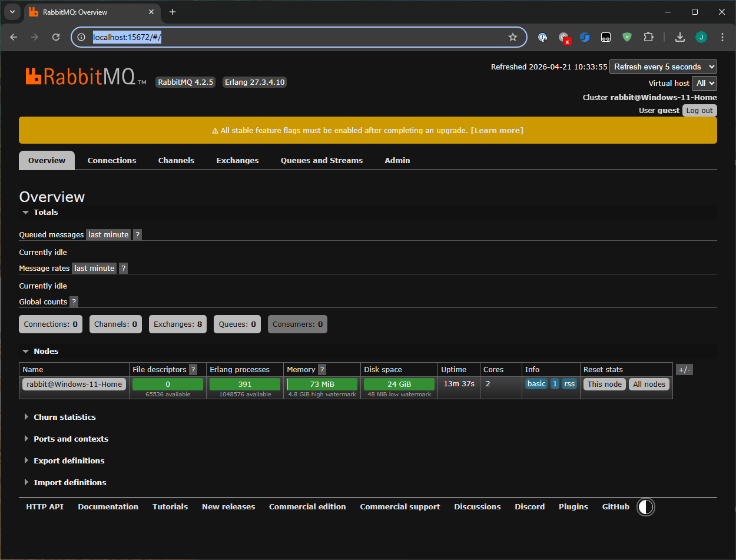Click the Log out button
The image size is (736, 560).
699,110
